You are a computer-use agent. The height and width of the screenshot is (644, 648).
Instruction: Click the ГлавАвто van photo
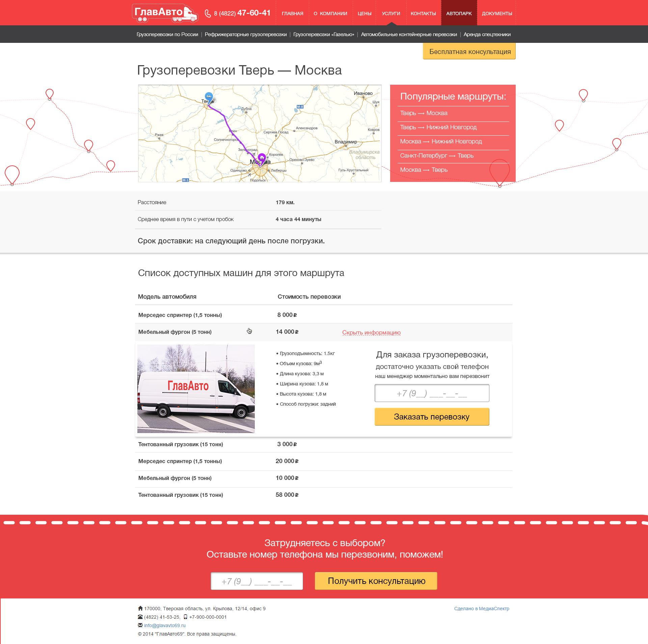pos(196,388)
